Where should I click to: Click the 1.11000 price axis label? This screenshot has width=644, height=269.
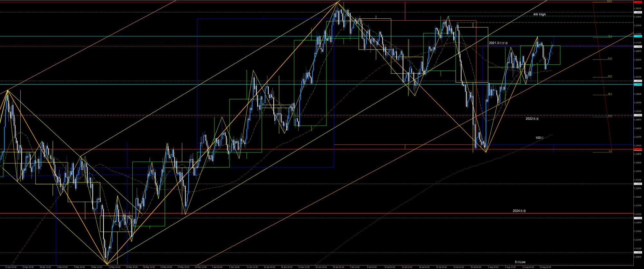(x=638, y=253)
